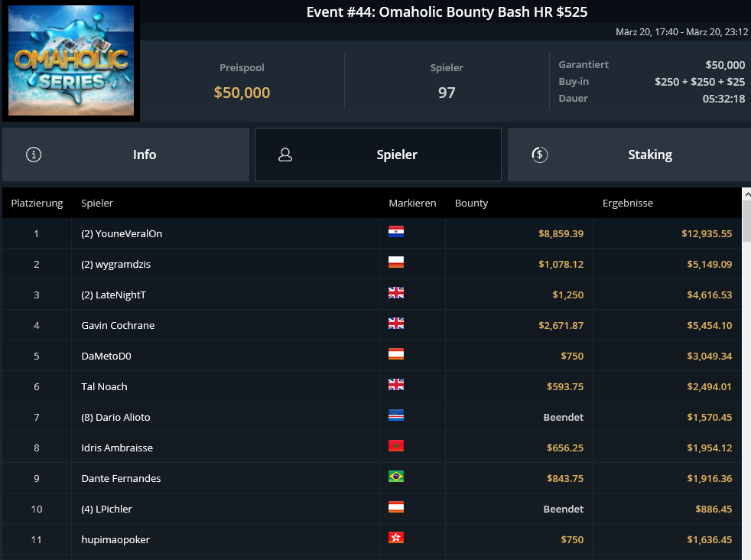The width and height of the screenshot is (751, 560).
Task: Select player Dante Fernandes
Action: pos(121,479)
